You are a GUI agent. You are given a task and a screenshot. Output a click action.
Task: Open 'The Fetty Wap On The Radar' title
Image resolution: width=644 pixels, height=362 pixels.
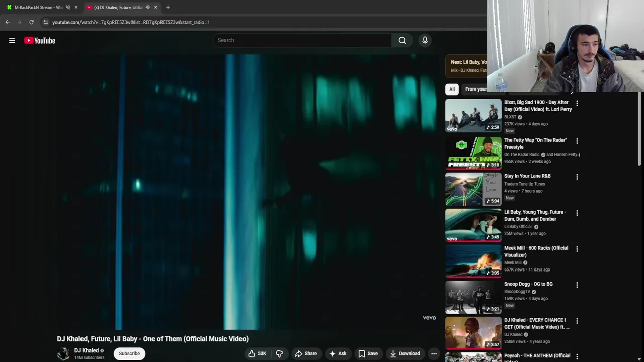pyautogui.click(x=535, y=143)
